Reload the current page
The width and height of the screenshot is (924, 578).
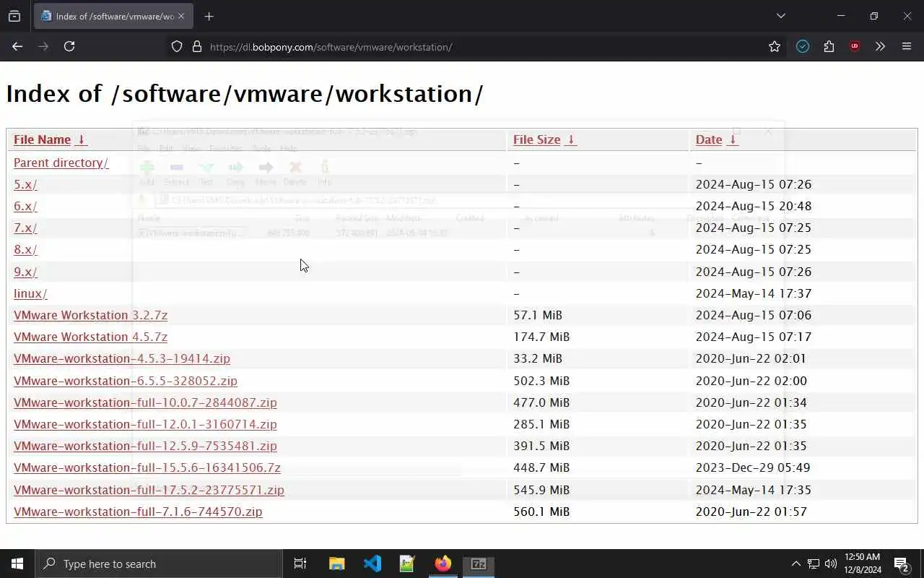[69, 46]
